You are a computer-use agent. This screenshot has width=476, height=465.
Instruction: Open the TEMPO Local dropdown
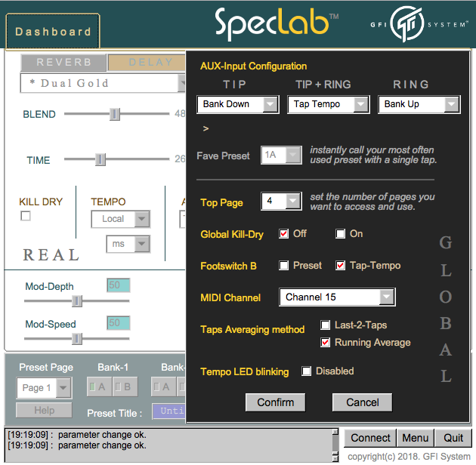(121, 219)
